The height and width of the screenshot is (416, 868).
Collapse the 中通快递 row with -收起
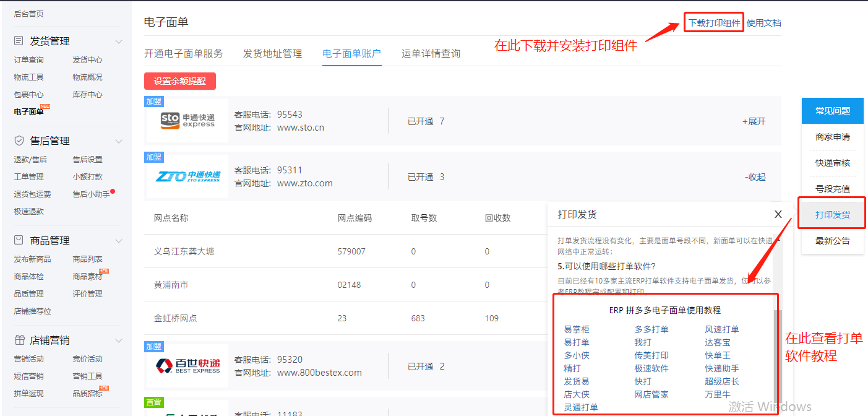[x=755, y=177]
